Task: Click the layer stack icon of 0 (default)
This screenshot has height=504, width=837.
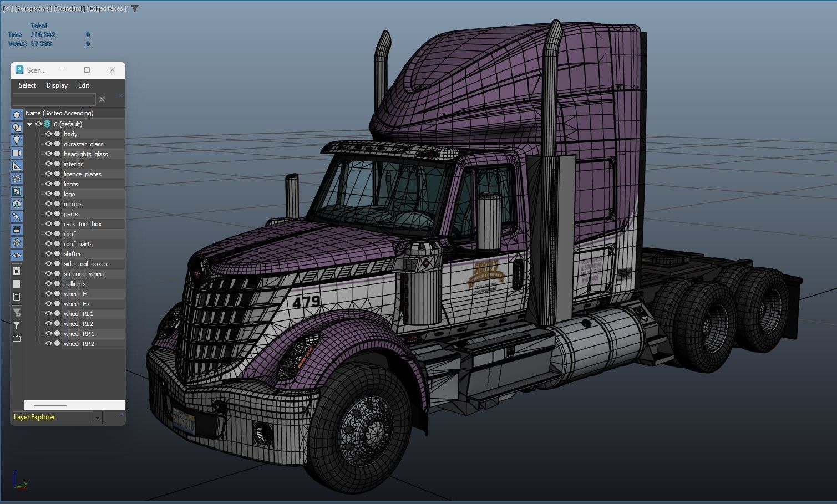Action: [47, 124]
